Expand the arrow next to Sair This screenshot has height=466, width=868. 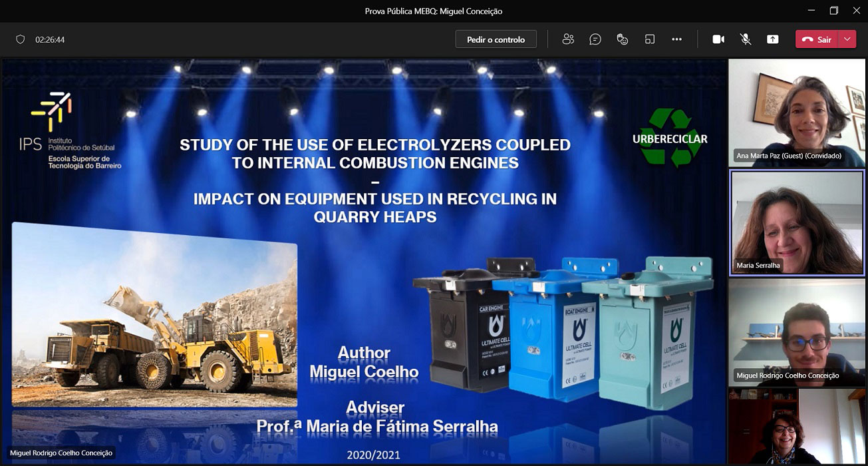pos(847,39)
